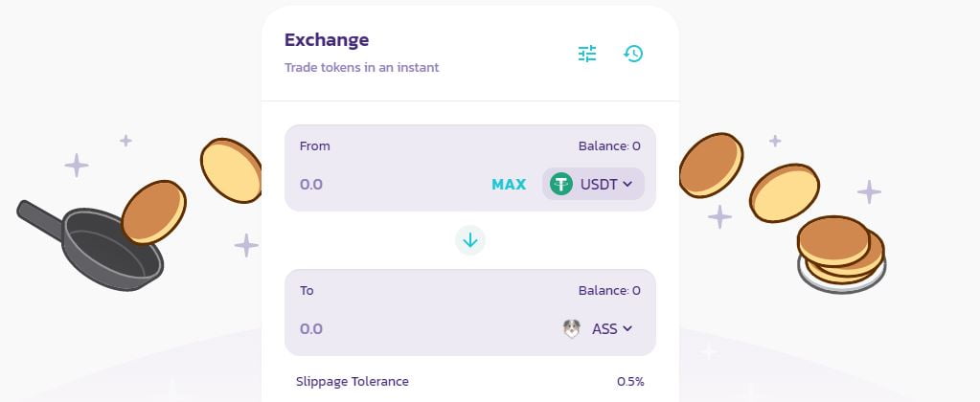Click the Slippage Tolerance label

pyautogui.click(x=353, y=381)
